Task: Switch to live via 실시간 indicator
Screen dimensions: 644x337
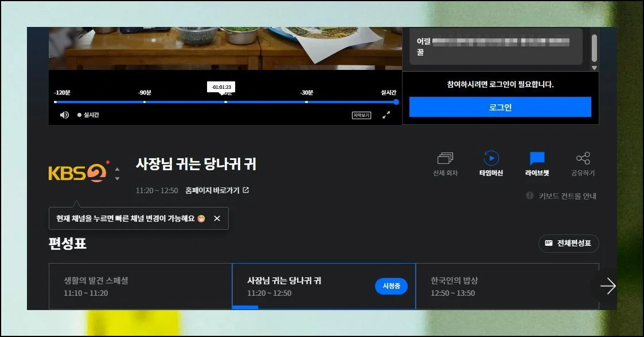Action: [x=89, y=115]
